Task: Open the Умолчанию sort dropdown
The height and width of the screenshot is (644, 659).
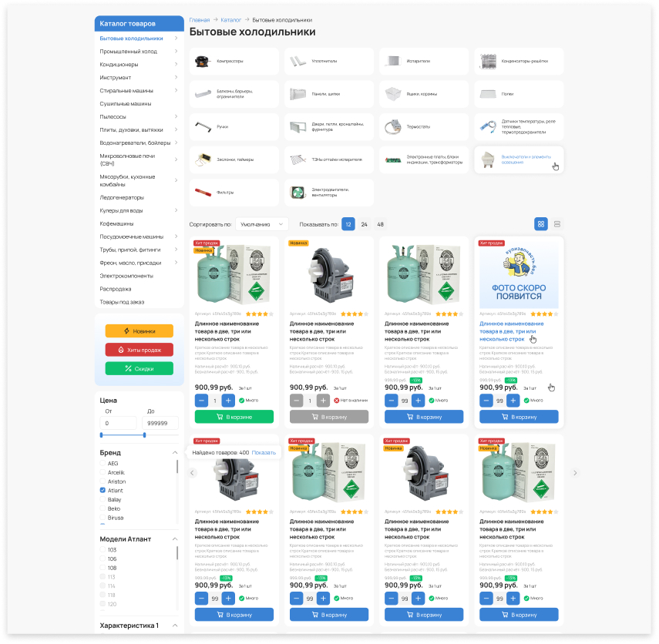Action: pos(261,224)
